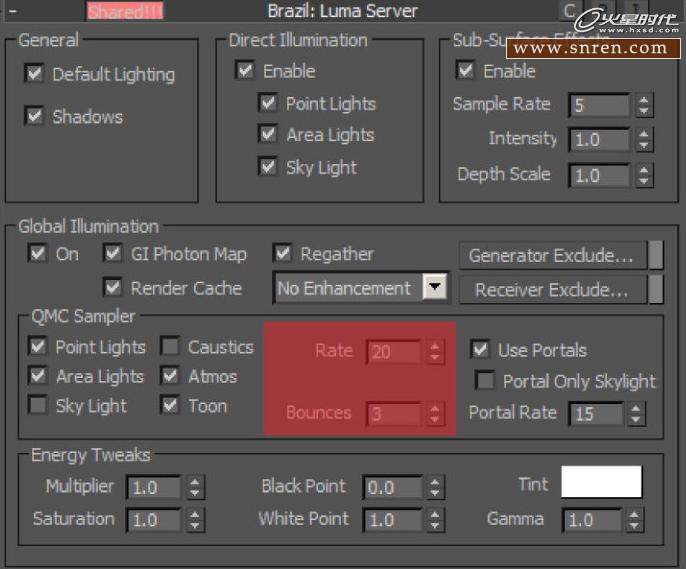
Task: Toggle QMC Sampler Area Lights checkbox
Action: 38,376
